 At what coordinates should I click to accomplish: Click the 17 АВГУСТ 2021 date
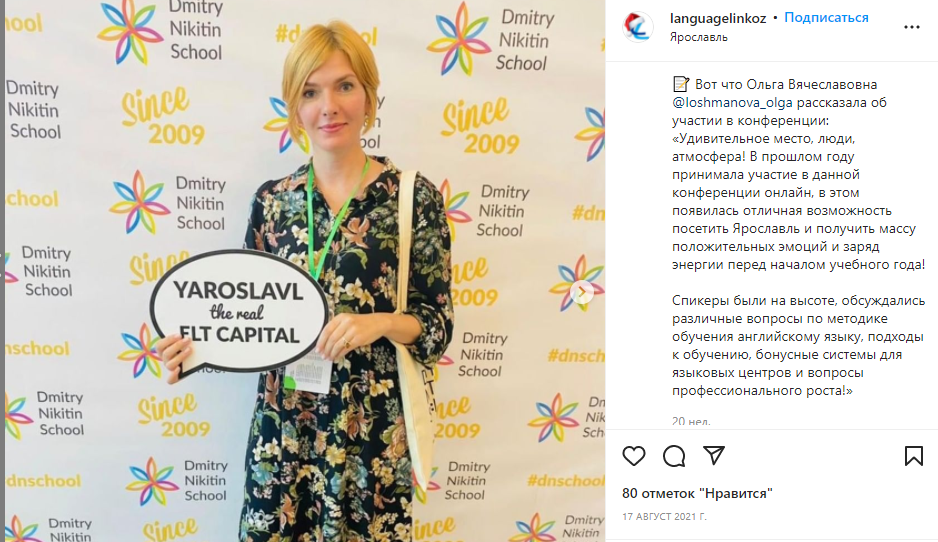(664, 516)
